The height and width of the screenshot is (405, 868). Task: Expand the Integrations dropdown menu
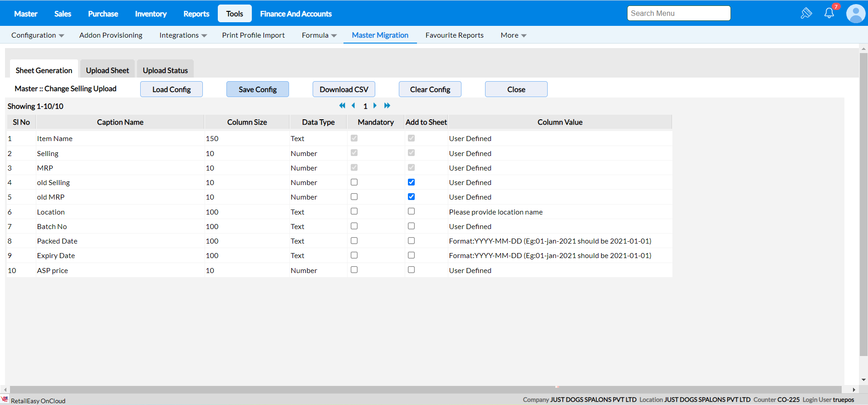click(183, 35)
